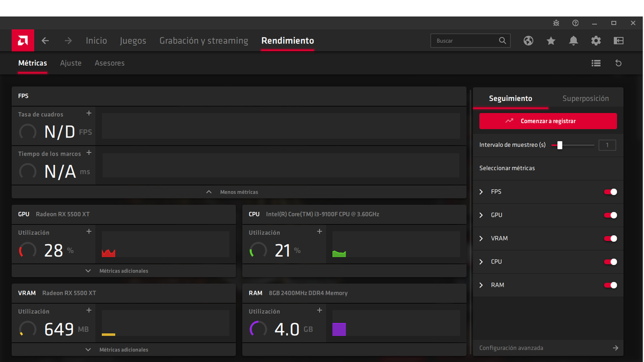Expand the RAM metrics selection row
Screen dimensions: 644x362
tap(548, 285)
